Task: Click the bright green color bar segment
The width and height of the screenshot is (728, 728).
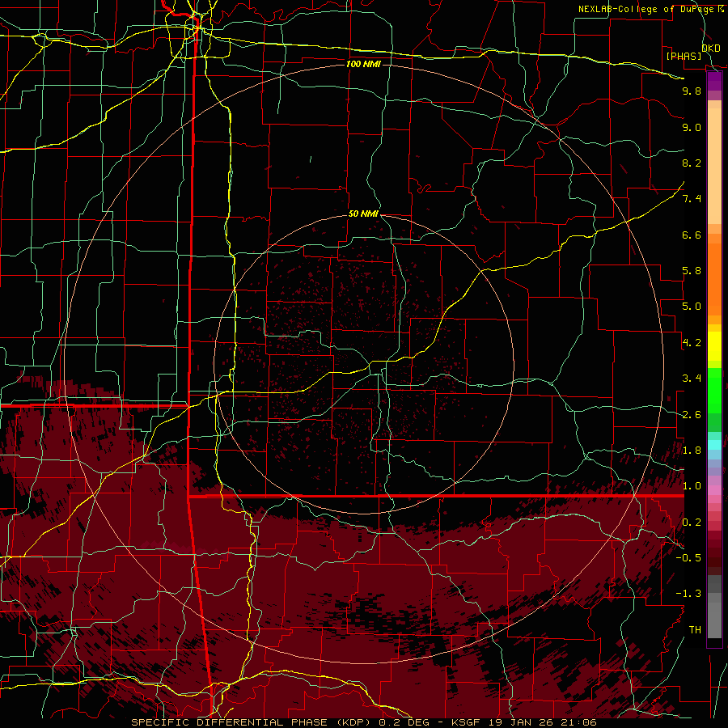Action: (714, 389)
